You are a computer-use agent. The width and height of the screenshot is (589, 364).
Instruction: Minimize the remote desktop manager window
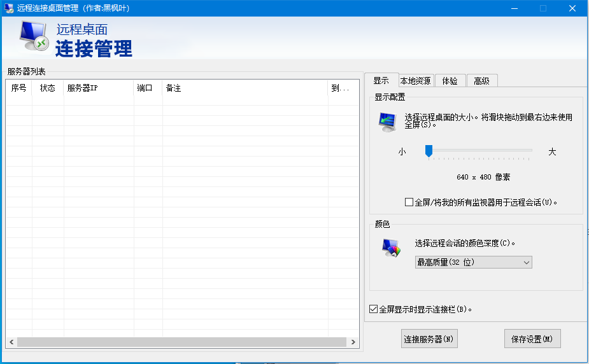(514, 8)
